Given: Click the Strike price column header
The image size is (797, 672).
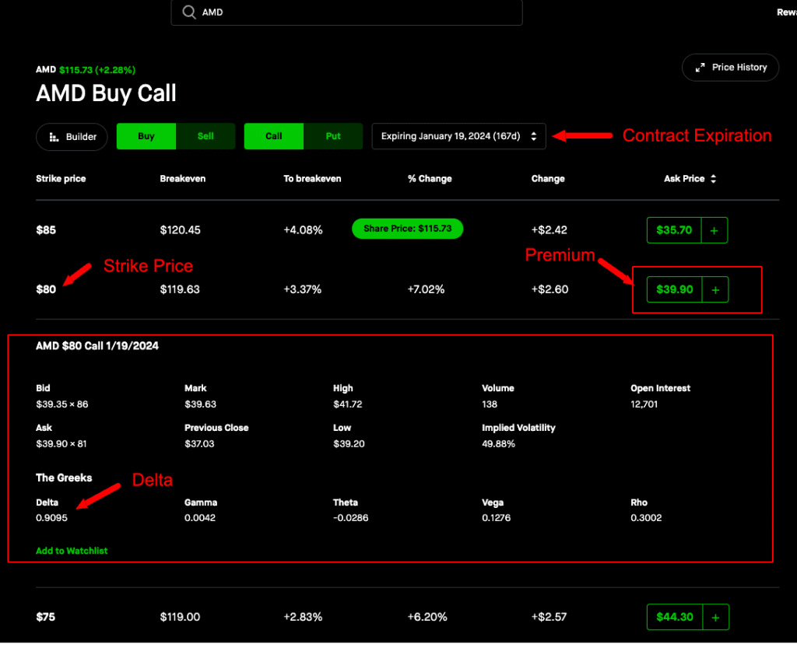Looking at the screenshot, I should 61,179.
